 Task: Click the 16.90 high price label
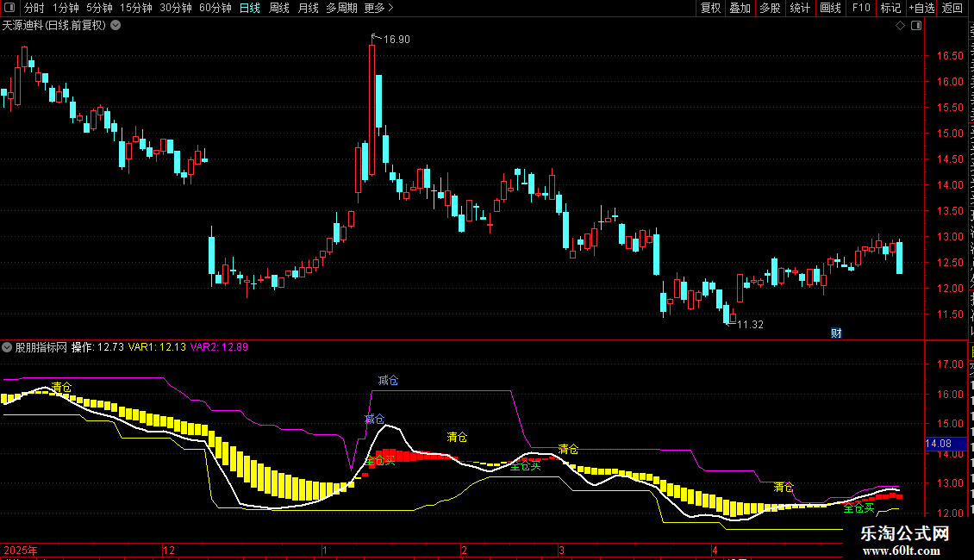[396, 39]
